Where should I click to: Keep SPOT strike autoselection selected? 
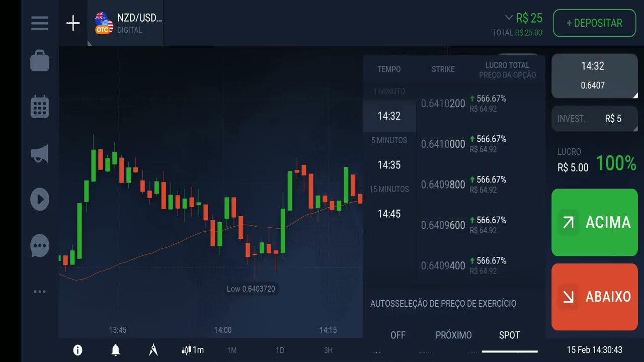[509, 335]
